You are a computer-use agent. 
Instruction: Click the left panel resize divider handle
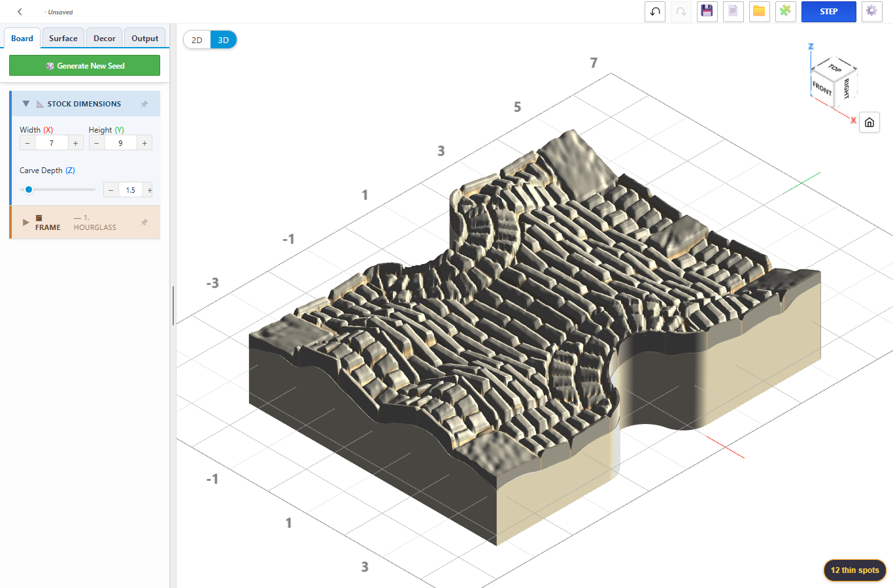(x=173, y=305)
